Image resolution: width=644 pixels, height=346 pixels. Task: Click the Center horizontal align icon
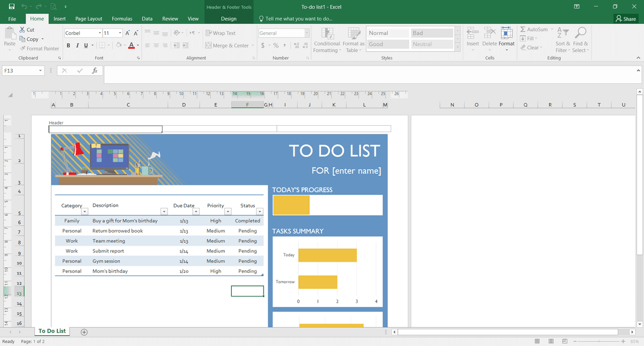point(157,46)
